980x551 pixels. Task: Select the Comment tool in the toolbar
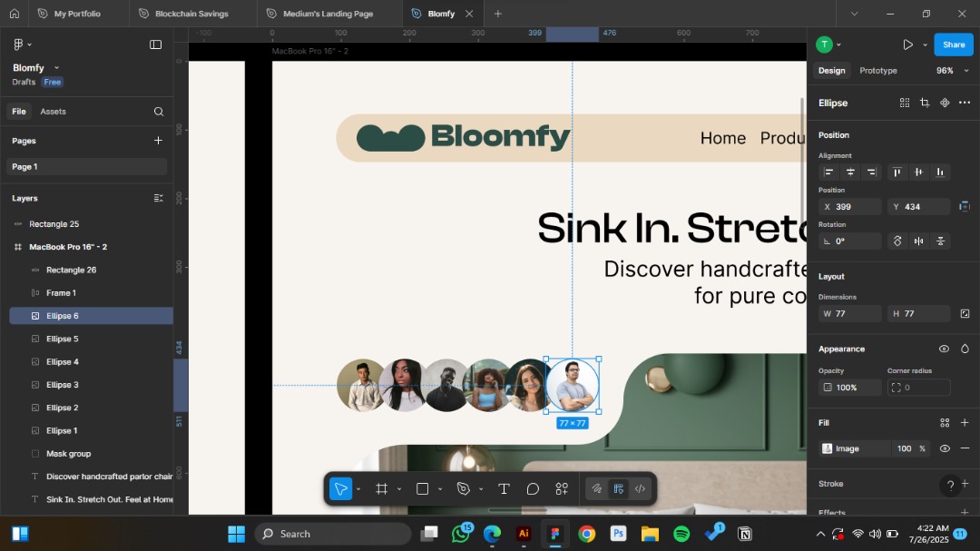(x=533, y=489)
